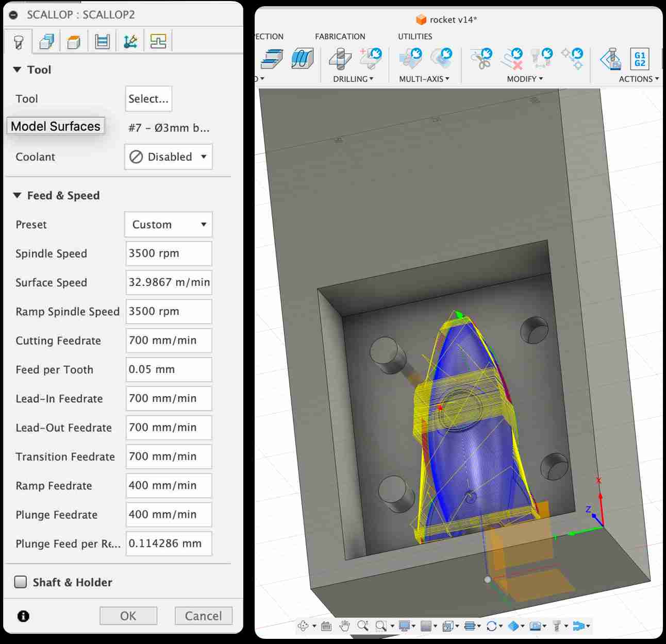The height and width of the screenshot is (644, 666).
Task: Edit the Plunge Feed per Revolution field
Action: [169, 544]
